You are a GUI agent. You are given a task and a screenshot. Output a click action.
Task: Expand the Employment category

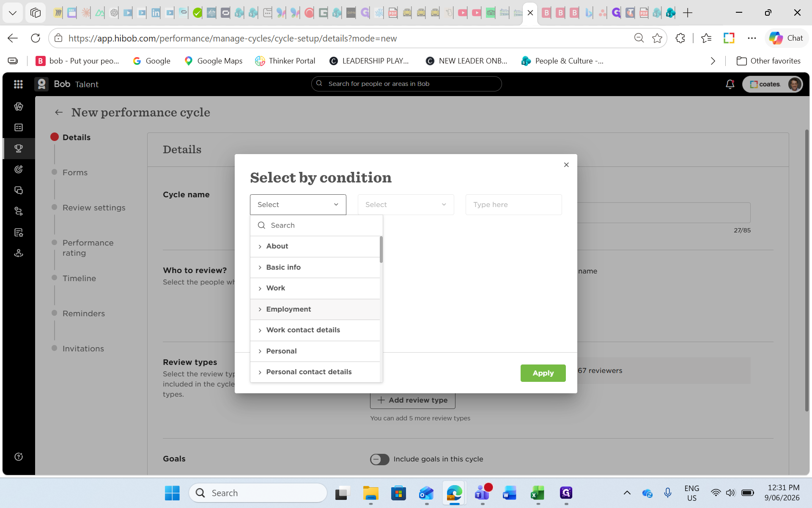[315, 309]
